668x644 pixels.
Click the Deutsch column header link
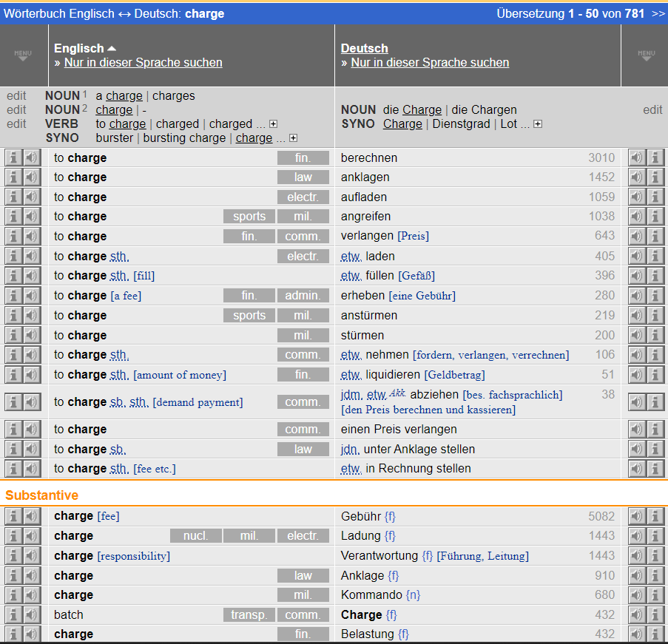(364, 48)
